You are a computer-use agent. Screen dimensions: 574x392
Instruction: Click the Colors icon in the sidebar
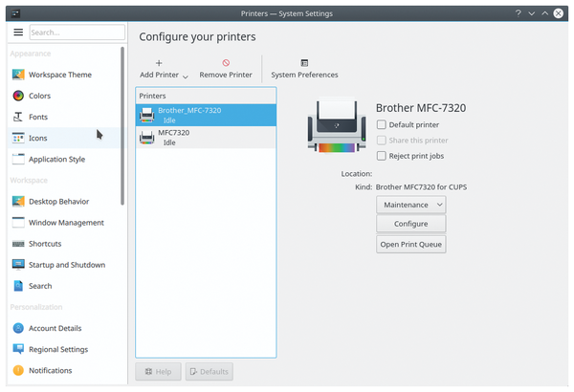[18, 96]
